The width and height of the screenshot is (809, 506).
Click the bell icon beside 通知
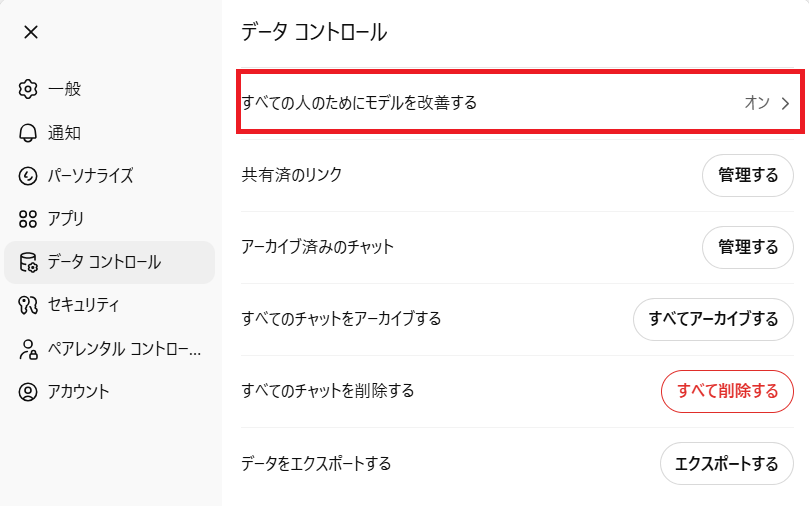28,133
